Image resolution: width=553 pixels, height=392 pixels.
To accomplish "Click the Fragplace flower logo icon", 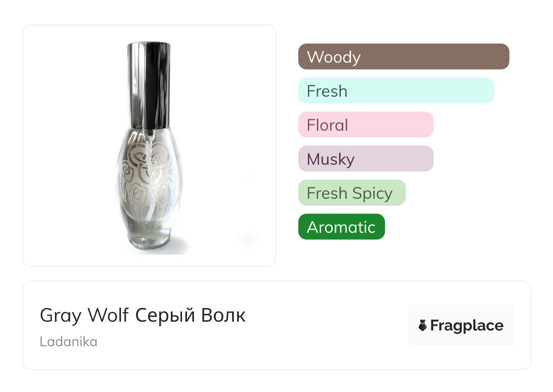I will pyautogui.click(x=423, y=325).
